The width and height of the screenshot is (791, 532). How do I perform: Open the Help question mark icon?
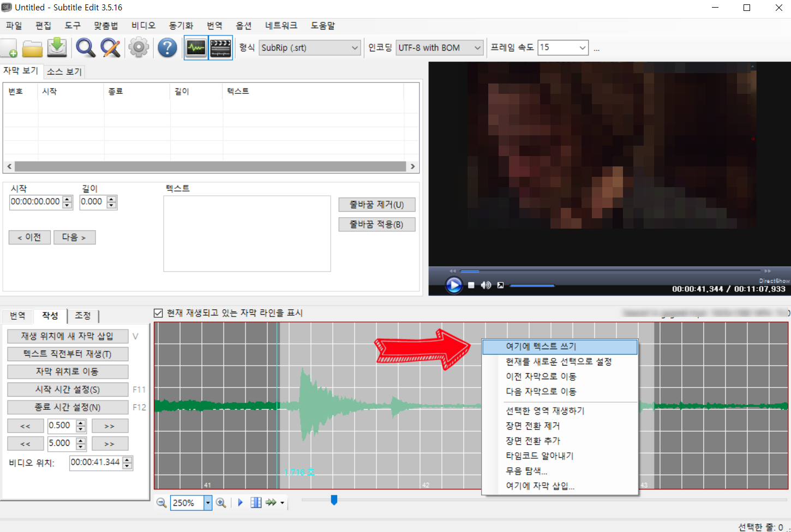pos(167,47)
